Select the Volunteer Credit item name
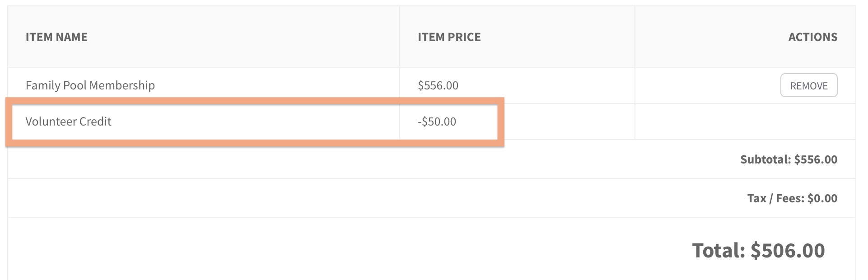The height and width of the screenshot is (280, 868). [x=68, y=121]
